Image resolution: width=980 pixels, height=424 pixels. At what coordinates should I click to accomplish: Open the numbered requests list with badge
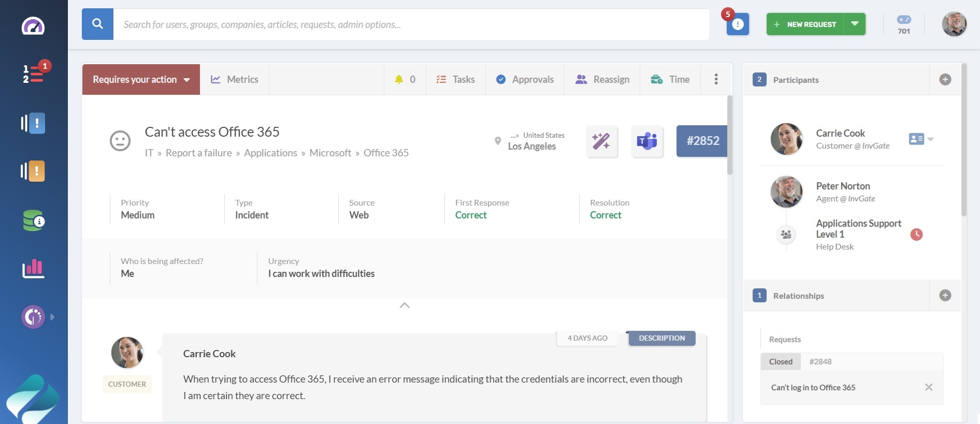[x=34, y=74]
